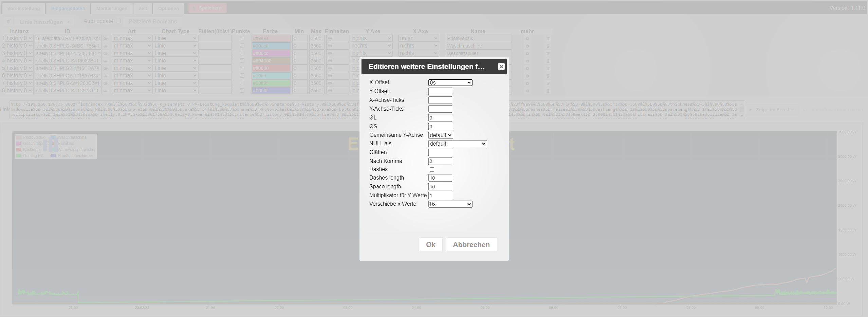Open the Gemeinsame Y-Achse dropdown
The image size is (868, 317).
pyautogui.click(x=441, y=135)
